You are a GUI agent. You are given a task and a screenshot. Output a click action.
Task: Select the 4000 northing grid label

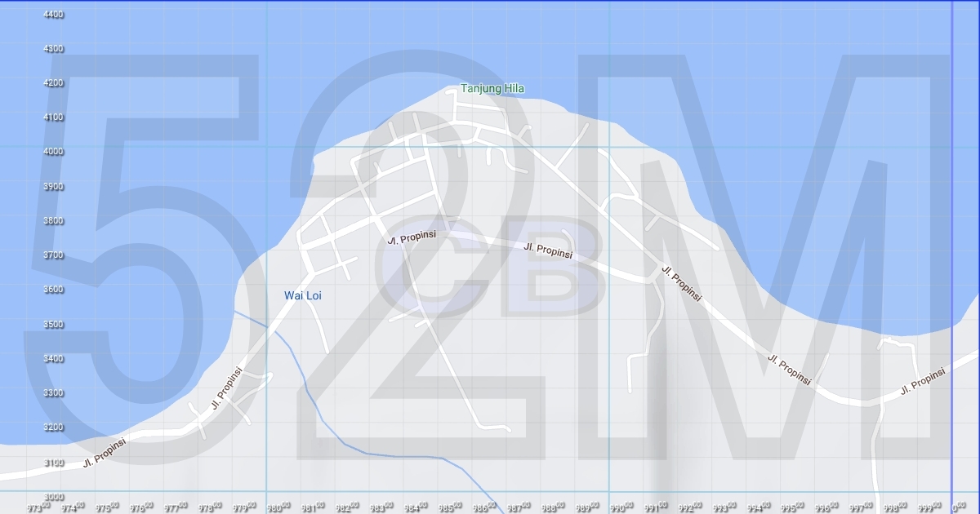click(x=54, y=152)
